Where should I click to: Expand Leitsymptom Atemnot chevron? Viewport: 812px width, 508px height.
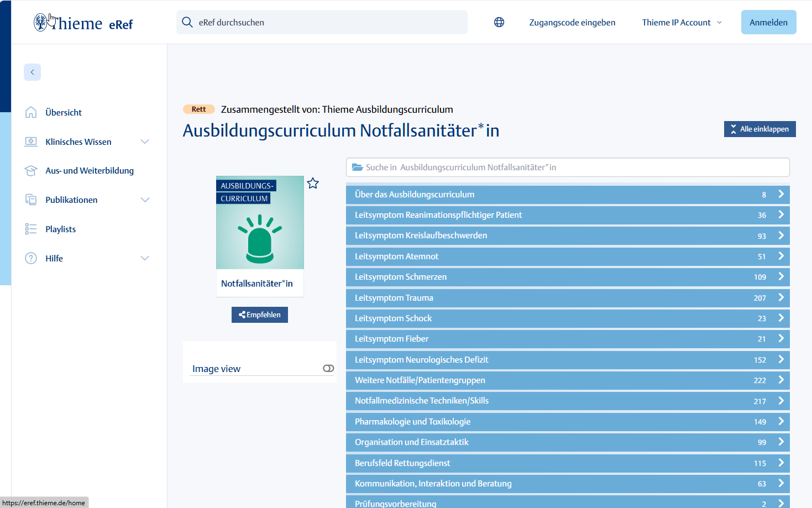coord(781,256)
